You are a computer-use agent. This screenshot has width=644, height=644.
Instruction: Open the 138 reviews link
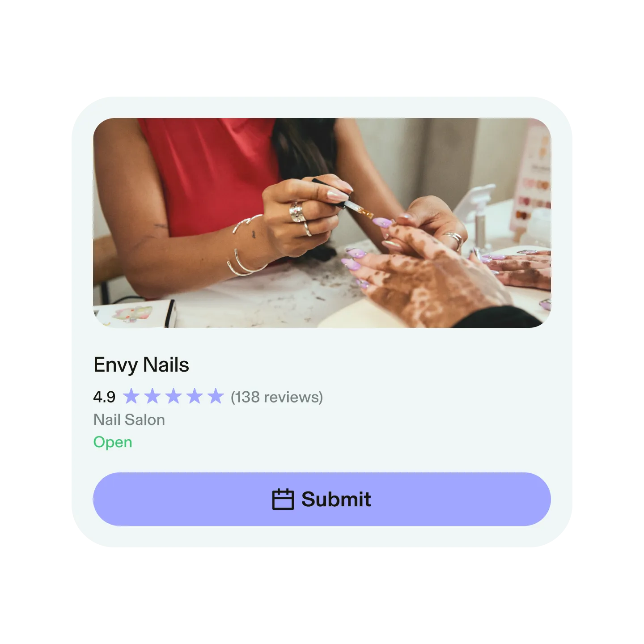tap(277, 397)
